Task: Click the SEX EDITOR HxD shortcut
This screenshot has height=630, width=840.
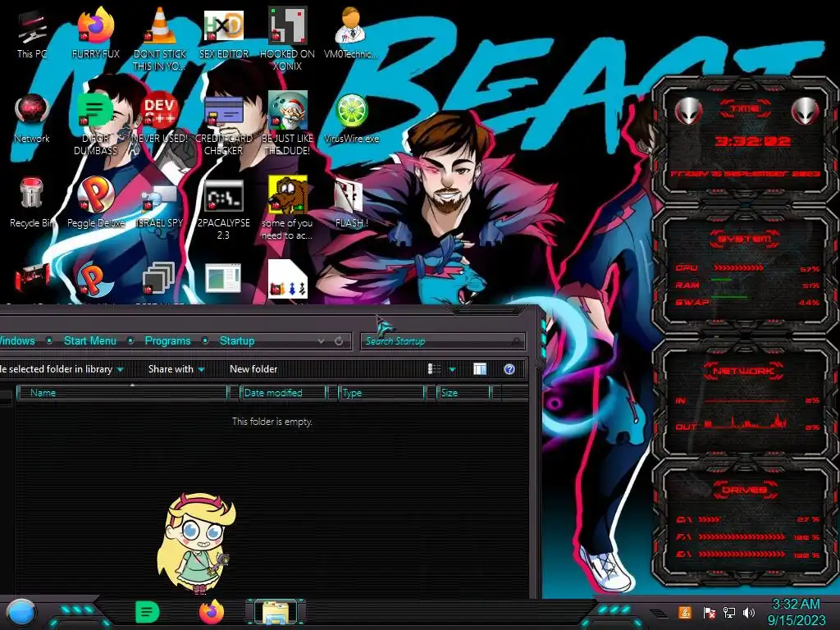Action: pyautogui.click(x=223, y=33)
